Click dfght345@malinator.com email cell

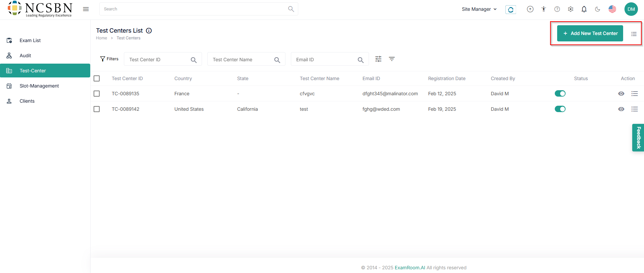(x=390, y=94)
